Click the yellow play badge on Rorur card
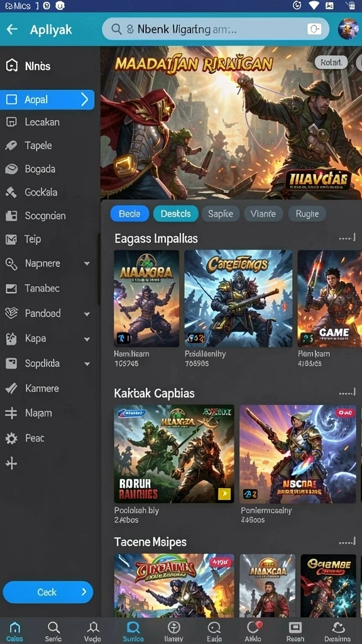The height and width of the screenshot is (644, 362). click(x=224, y=494)
